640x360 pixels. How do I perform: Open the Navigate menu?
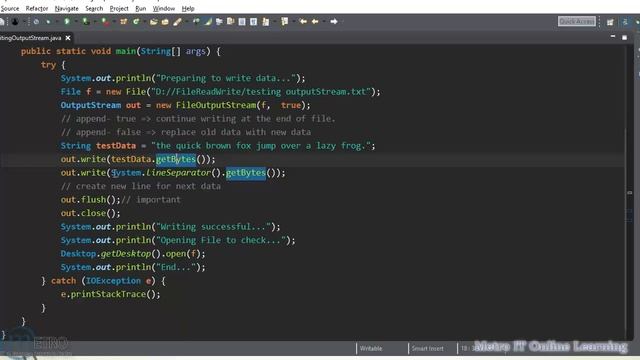pos(67,8)
